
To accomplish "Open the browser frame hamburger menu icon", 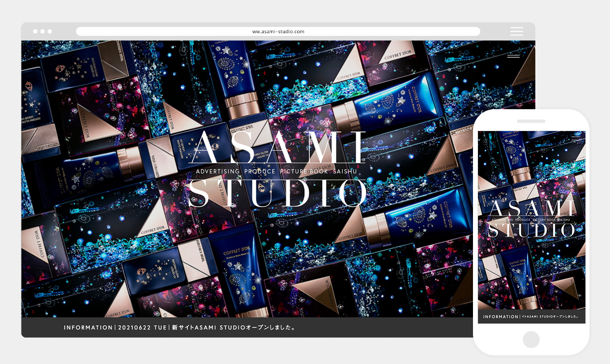I will click(x=516, y=31).
